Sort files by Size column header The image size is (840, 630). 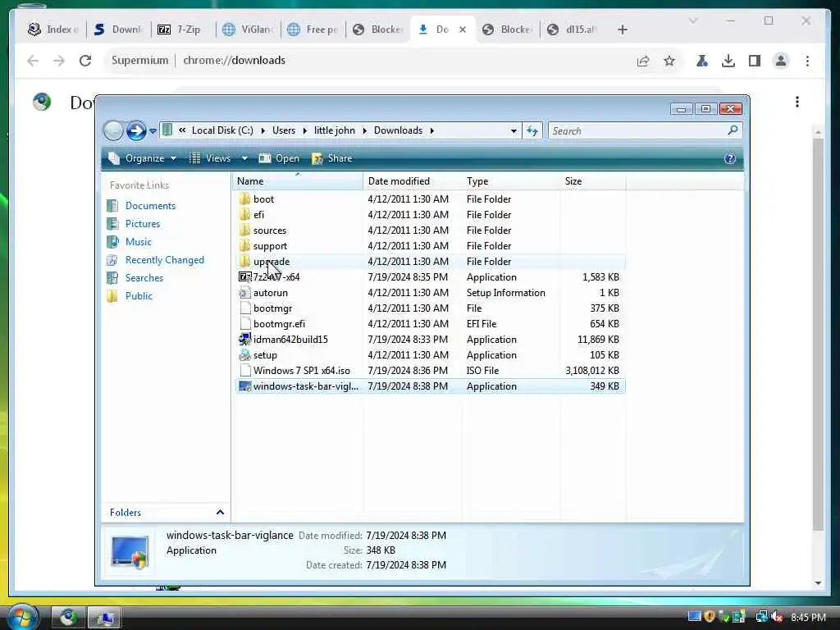tap(592, 181)
